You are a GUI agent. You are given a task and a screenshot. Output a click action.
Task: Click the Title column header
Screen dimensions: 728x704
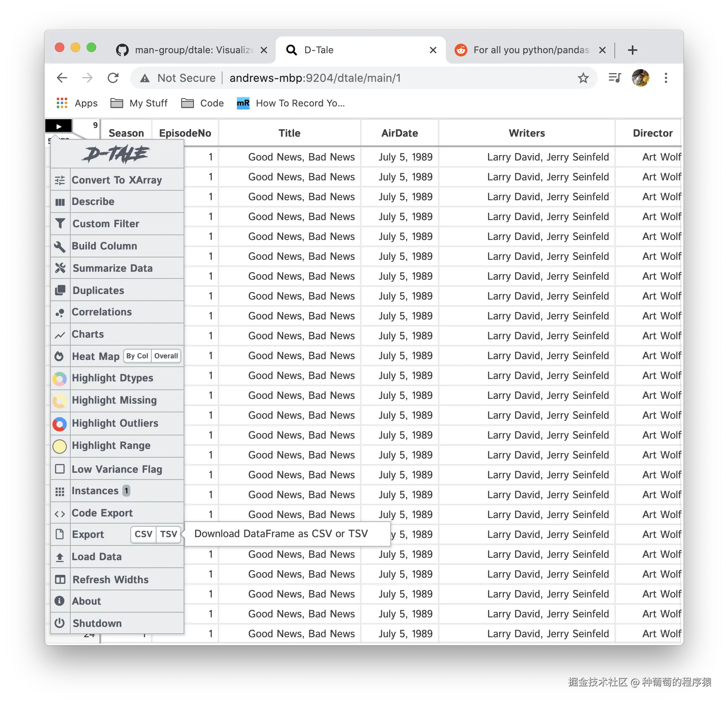(x=289, y=133)
